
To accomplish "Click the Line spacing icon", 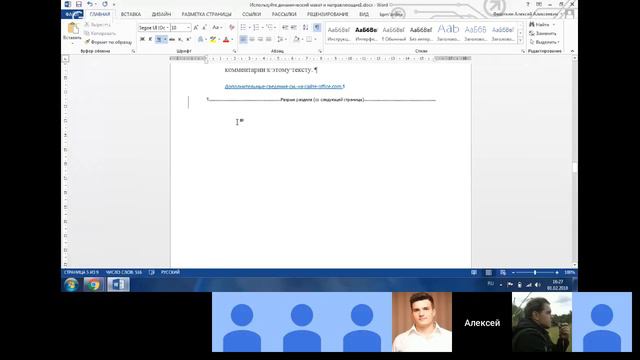I will coord(280,39).
